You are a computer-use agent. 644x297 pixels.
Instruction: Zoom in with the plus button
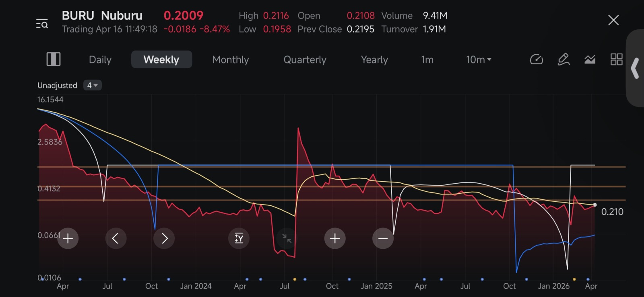click(335, 238)
